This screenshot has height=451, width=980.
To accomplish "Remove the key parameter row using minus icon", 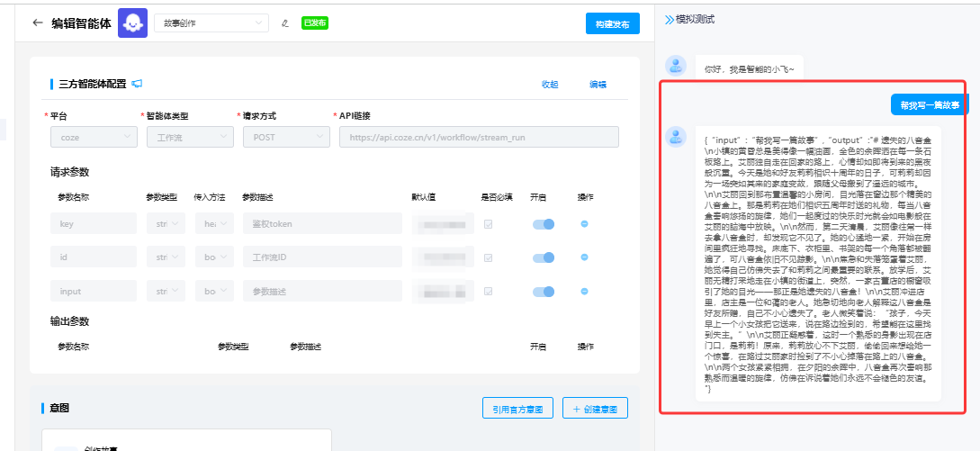I will pos(584,223).
